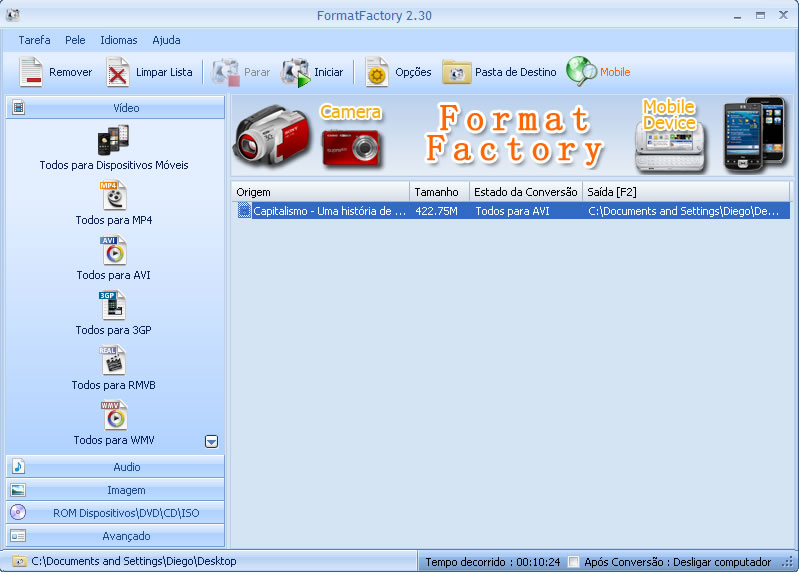Click the disc icon on ROM Dispositivos panel
Screen dimensions: 799x574
click(18, 512)
